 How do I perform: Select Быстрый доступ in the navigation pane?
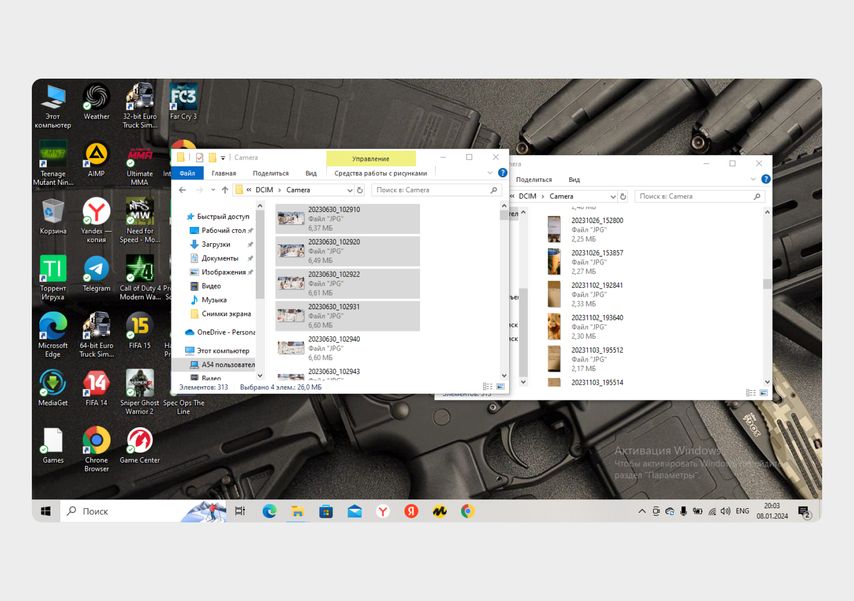218,216
